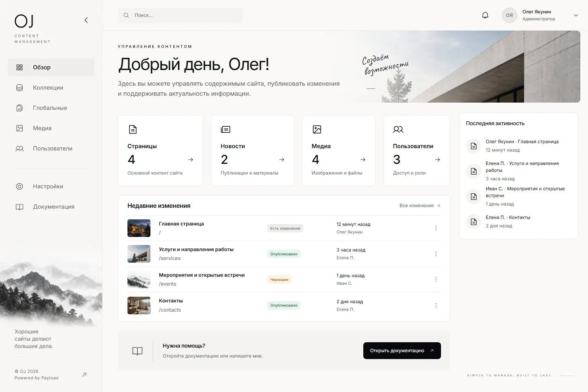This screenshot has height=392, width=588.
Task: Click the Главная страница thumbnail
Action: pos(139,228)
